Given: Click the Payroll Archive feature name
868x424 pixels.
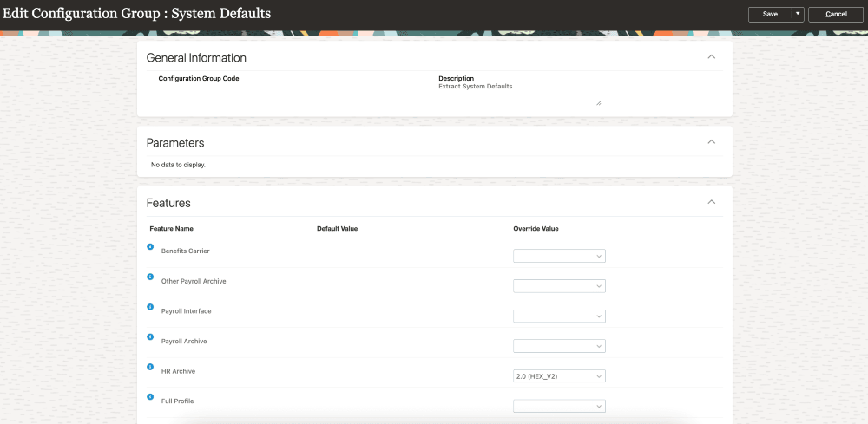Looking at the screenshot, I should pos(184,341).
